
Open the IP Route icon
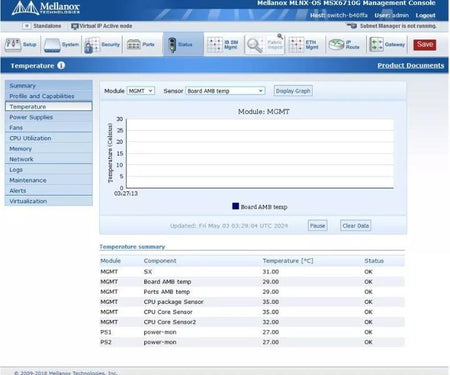click(x=336, y=44)
